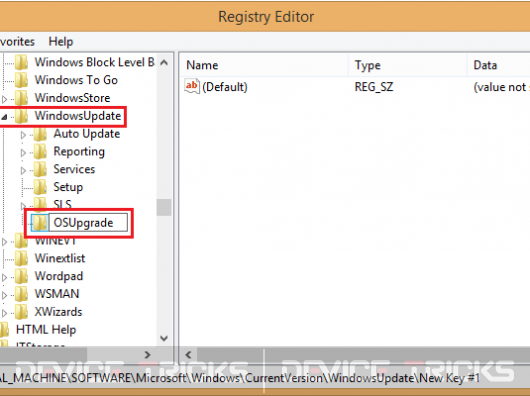Click the Windows Block Level B folder icon
This screenshot has width=530, height=396.
[x=22, y=63]
